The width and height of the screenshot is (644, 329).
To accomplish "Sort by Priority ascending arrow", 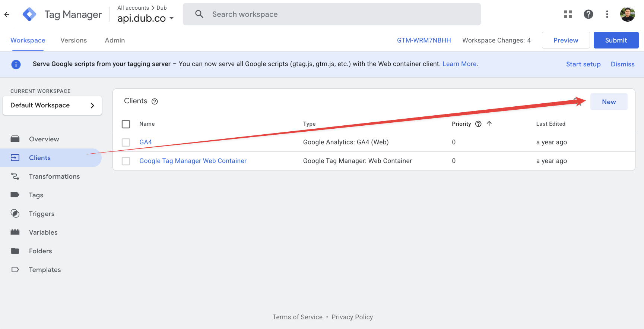I will click(489, 123).
